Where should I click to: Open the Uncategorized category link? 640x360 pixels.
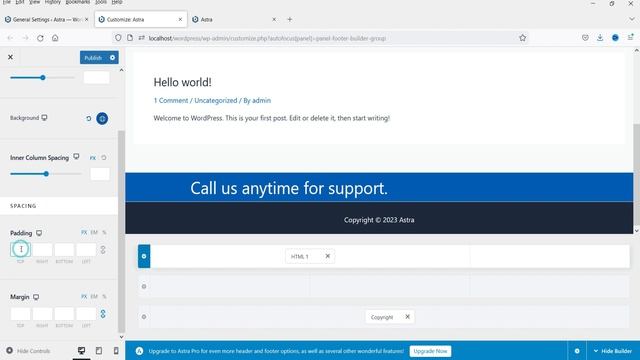[x=216, y=100]
